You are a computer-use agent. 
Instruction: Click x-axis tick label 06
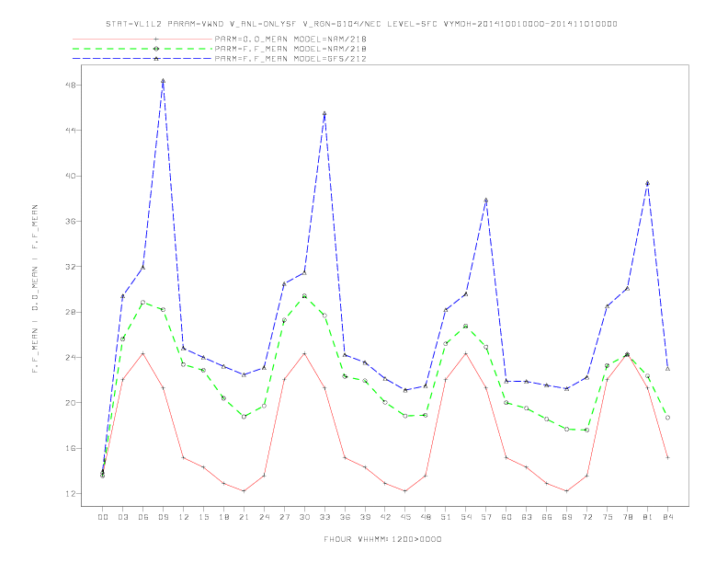coord(143,517)
